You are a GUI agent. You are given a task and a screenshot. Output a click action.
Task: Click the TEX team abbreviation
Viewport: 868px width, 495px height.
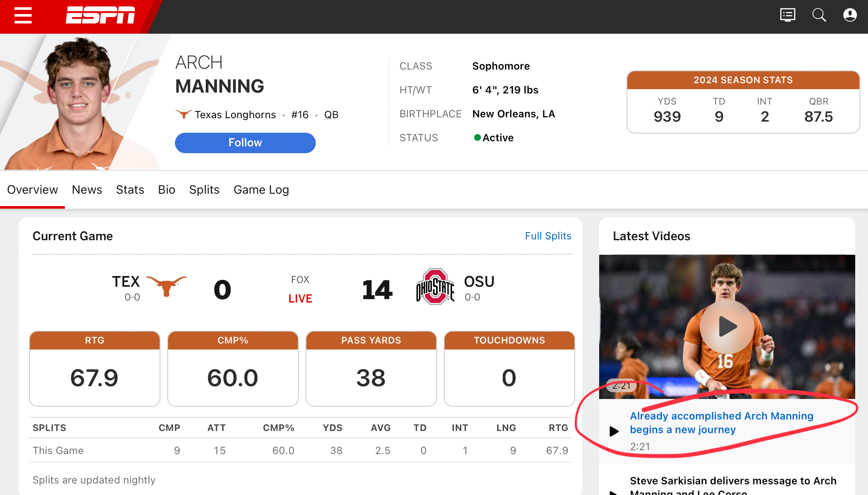[x=126, y=282]
